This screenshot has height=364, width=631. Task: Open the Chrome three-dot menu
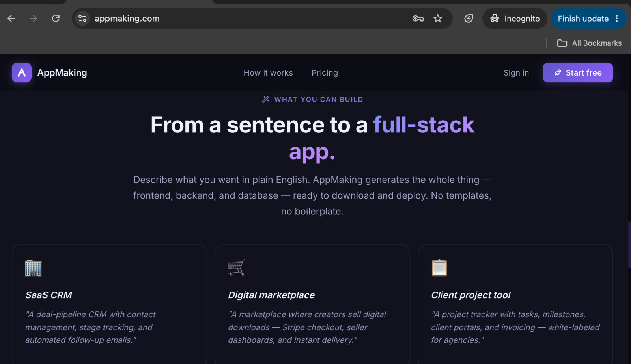pyautogui.click(x=617, y=19)
